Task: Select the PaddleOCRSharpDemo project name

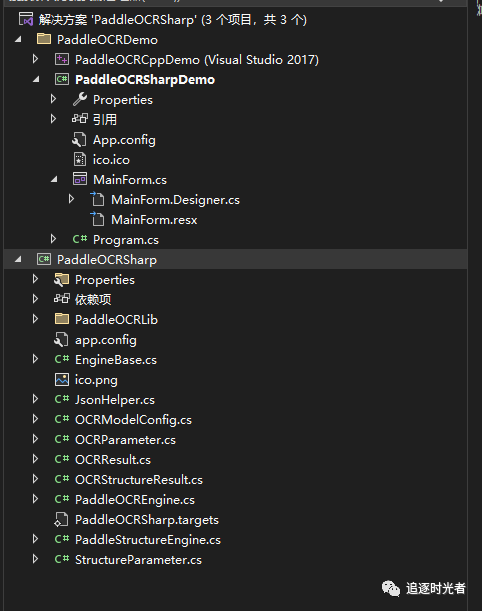Action: pos(145,79)
